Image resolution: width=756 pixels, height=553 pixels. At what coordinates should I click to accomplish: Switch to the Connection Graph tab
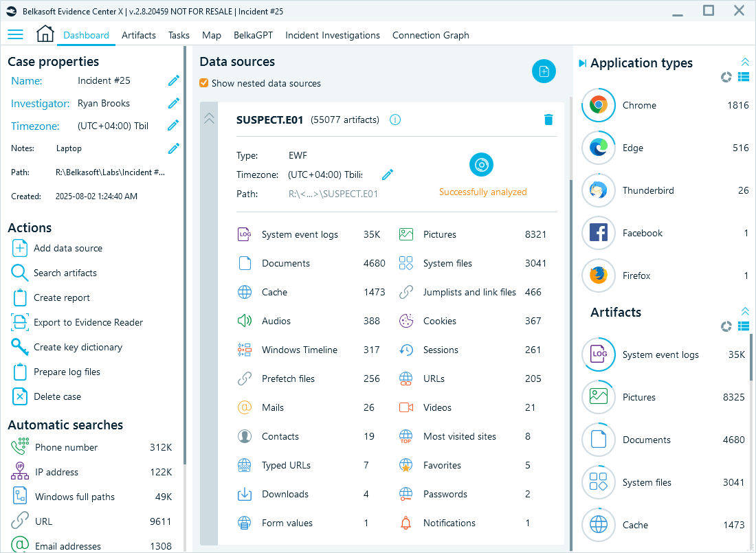[430, 35]
